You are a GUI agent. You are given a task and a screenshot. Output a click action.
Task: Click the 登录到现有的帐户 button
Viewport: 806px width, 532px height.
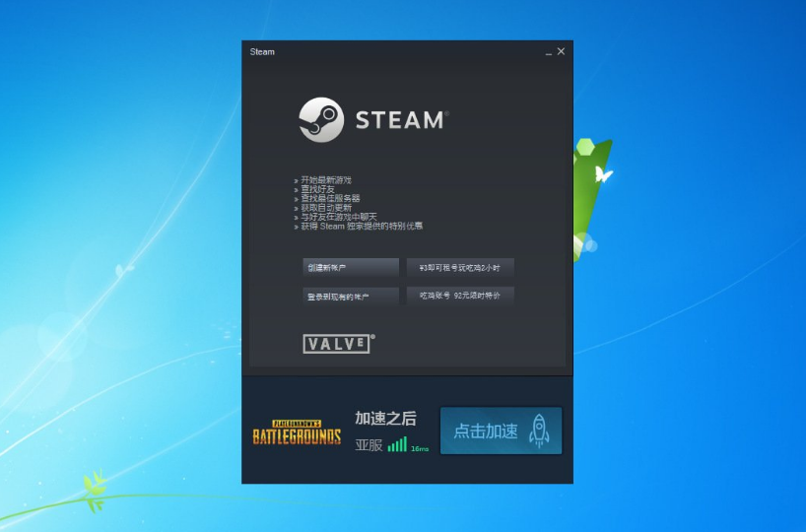pos(351,297)
